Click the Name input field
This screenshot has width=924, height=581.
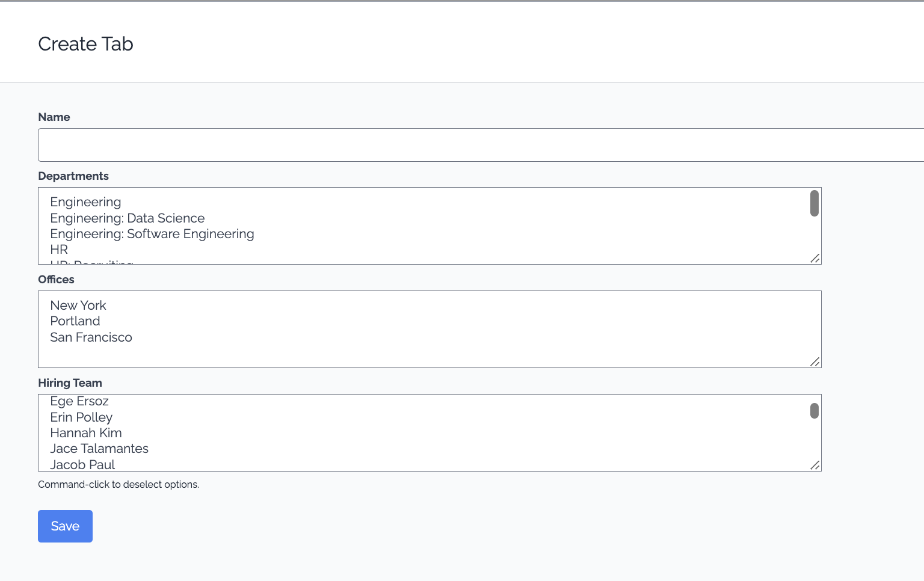click(x=480, y=145)
